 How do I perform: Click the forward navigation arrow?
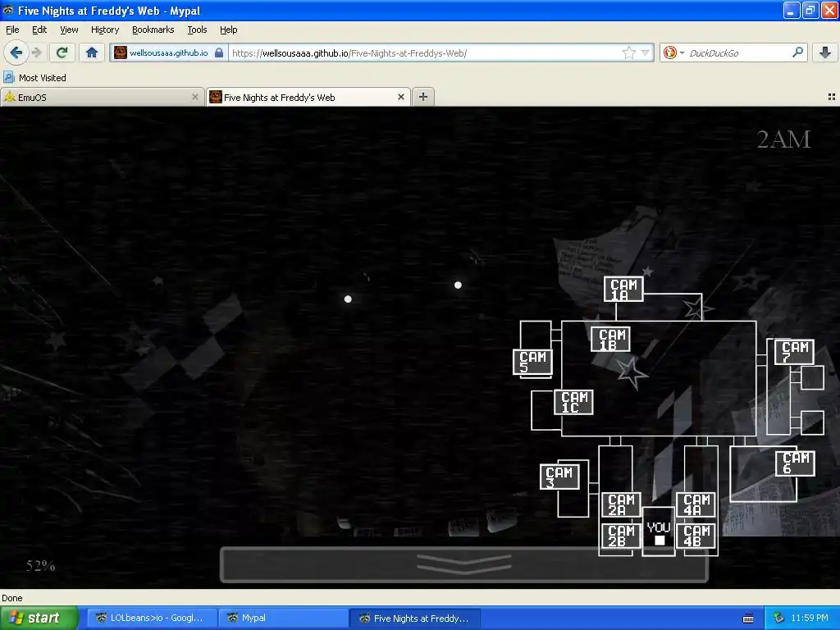(36, 52)
